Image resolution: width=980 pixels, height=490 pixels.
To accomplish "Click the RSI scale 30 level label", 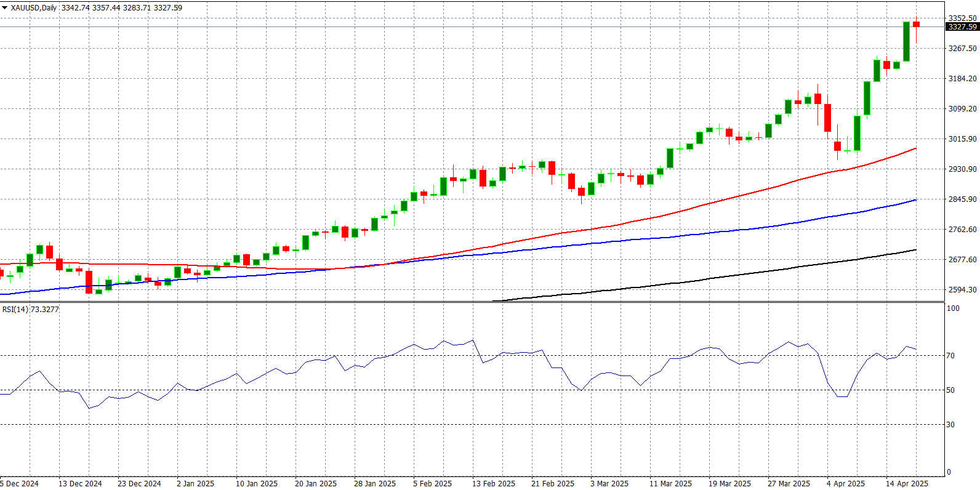I will coord(950,425).
